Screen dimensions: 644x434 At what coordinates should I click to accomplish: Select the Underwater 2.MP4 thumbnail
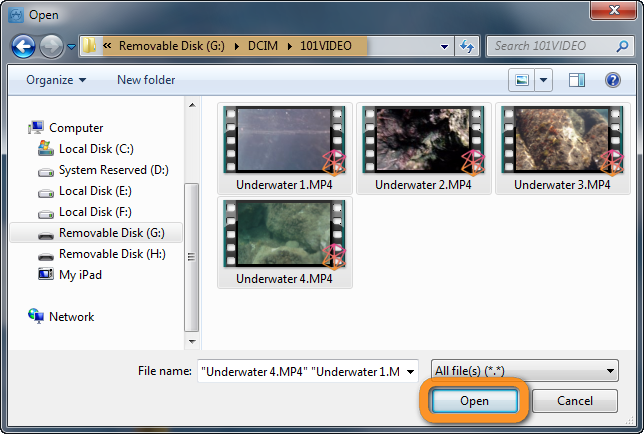tap(423, 140)
